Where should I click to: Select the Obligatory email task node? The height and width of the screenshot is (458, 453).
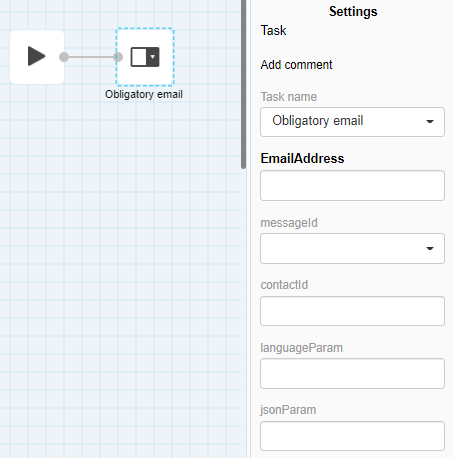pos(145,57)
